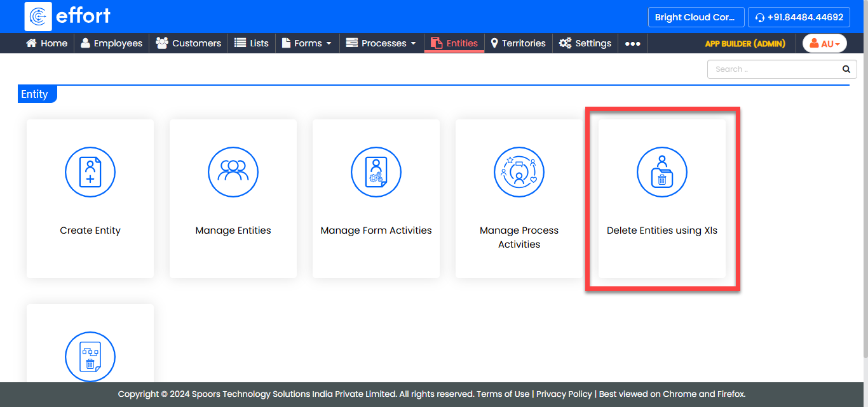Navigate to the Customers menu

(x=189, y=43)
